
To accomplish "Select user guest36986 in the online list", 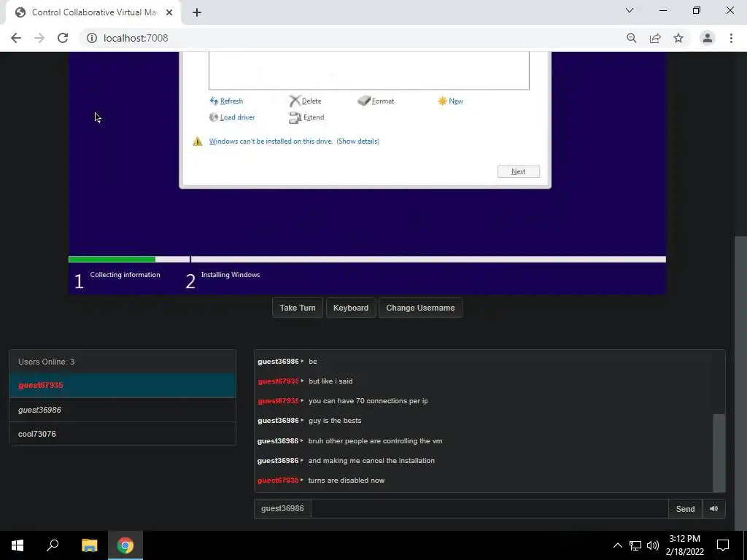I will [x=123, y=410].
